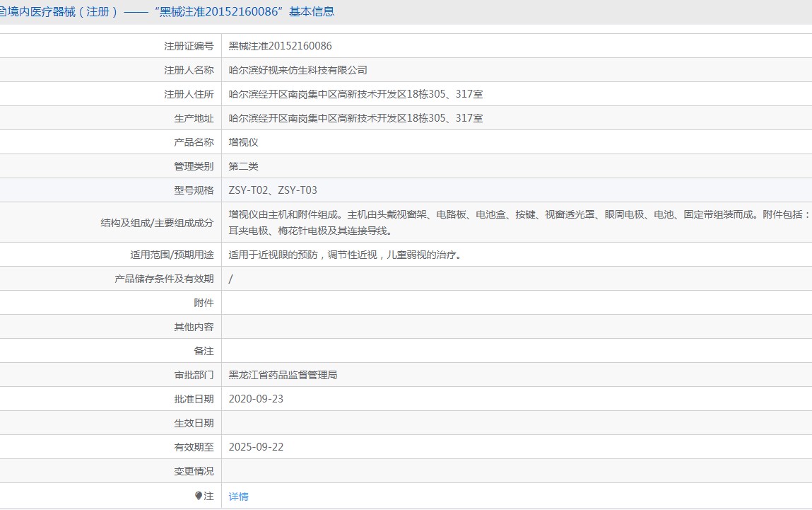Click the page title 境内医疗器械（注册）基本信息
The image size is (812, 510).
tap(170, 11)
